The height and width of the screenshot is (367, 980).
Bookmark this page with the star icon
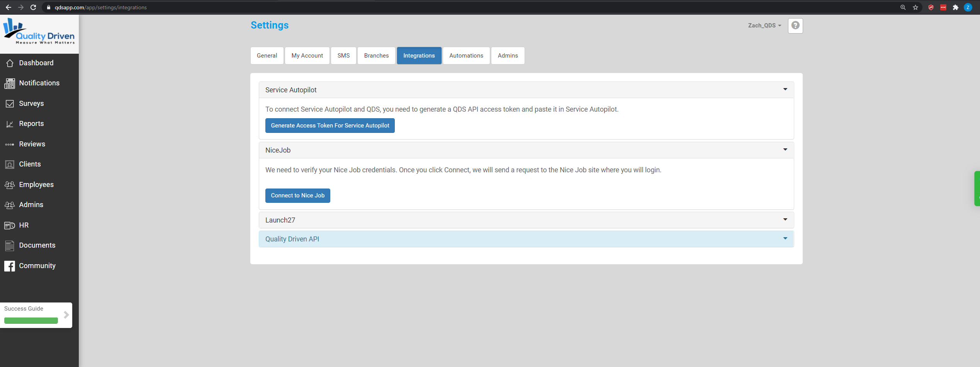click(915, 7)
